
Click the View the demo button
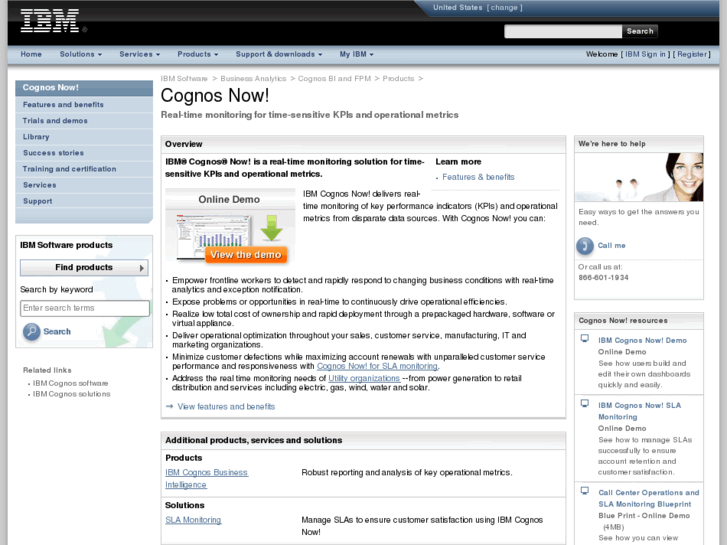(246, 255)
